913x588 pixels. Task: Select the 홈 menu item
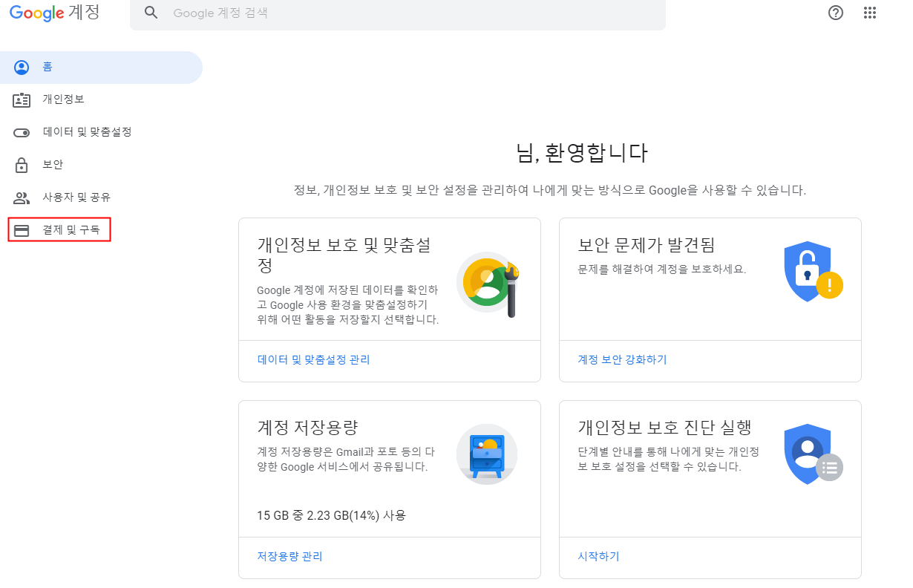point(101,68)
